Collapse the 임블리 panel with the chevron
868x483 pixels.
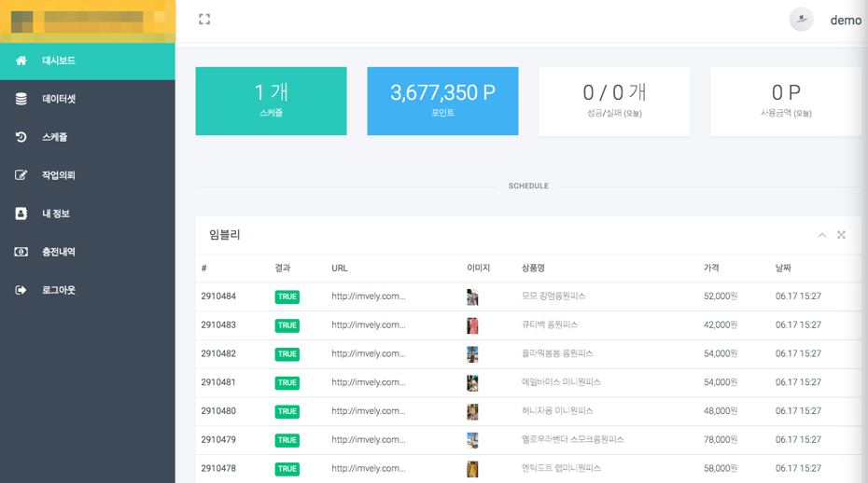pos(822,235)
